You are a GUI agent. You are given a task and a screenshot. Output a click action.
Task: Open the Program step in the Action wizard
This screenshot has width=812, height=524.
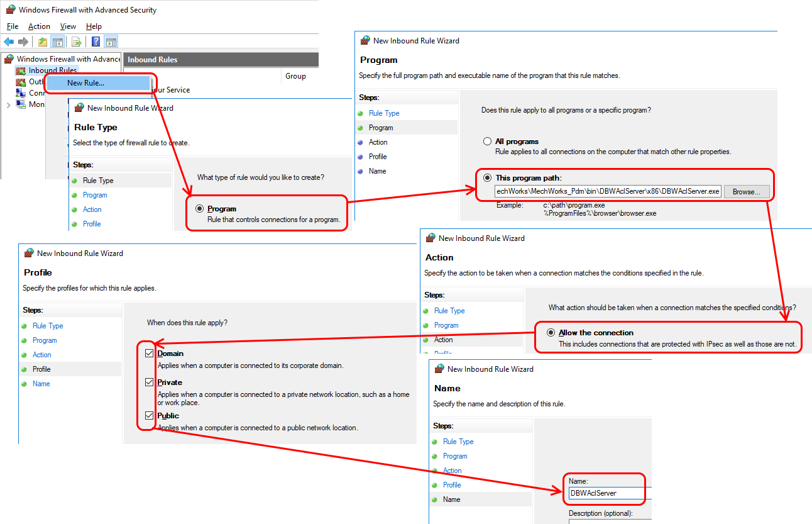446,325
